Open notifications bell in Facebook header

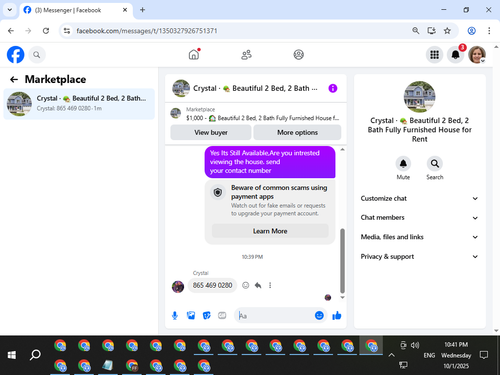pos(455,54)
